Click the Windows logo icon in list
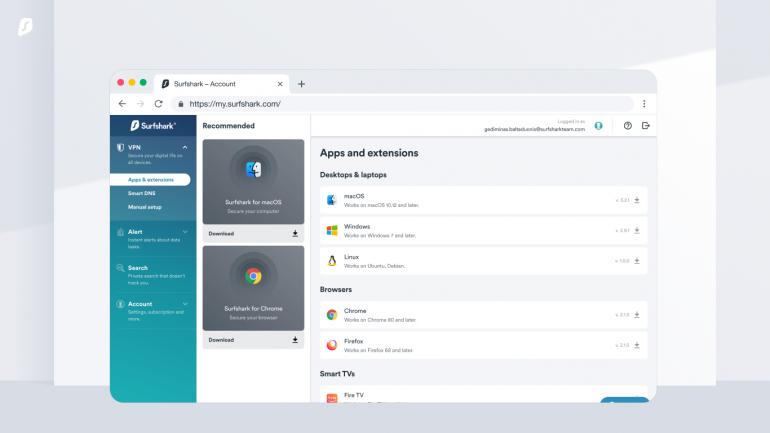This screenshot has height=433, width=770. (332, 230)
